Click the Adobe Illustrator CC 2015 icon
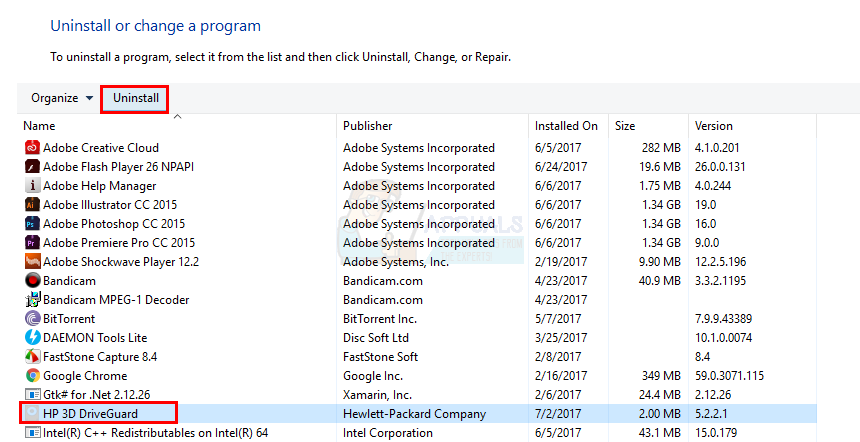The height and width of the screenshot is (442, 860). [32, 205]
